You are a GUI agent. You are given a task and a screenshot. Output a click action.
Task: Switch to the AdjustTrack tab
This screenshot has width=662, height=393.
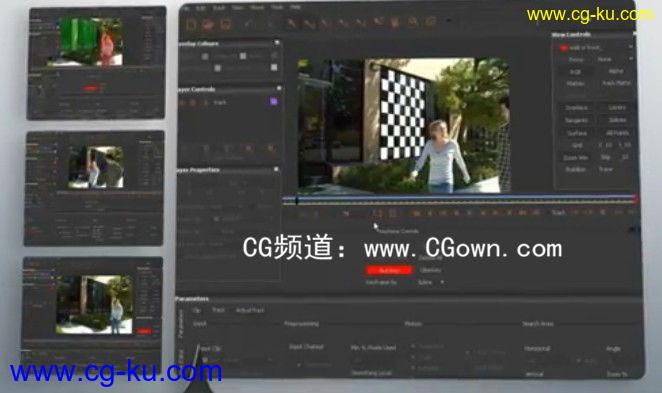point(250,310)
